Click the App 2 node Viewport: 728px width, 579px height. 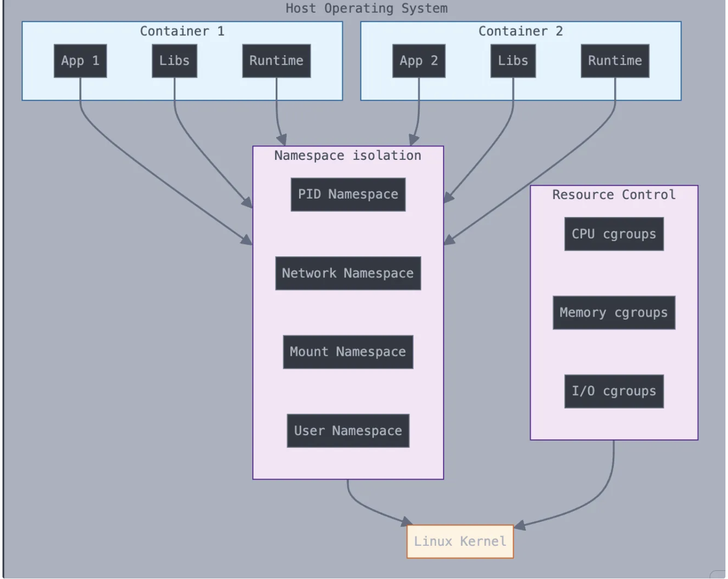(x=419, y=61)
